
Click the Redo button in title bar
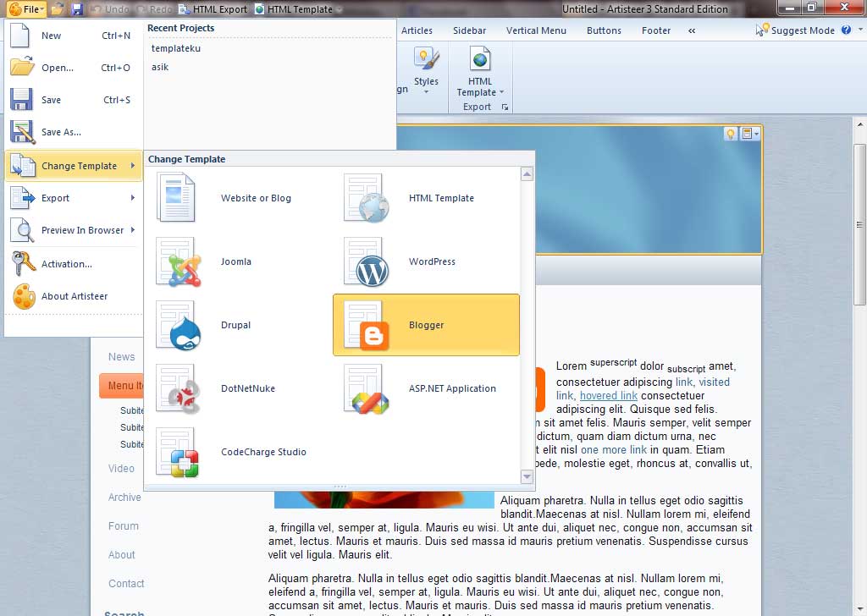pyautogui.click(x=155, y=8)
